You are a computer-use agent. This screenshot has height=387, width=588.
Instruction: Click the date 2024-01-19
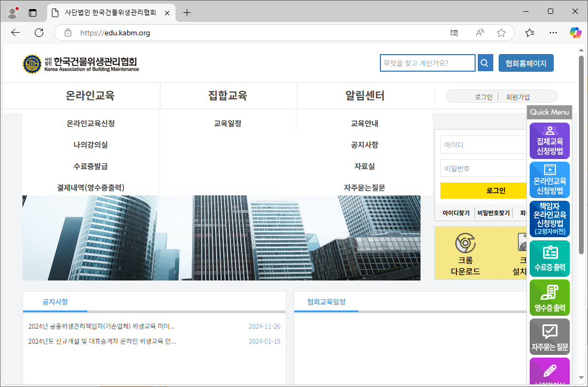click(x=264, y=342)
